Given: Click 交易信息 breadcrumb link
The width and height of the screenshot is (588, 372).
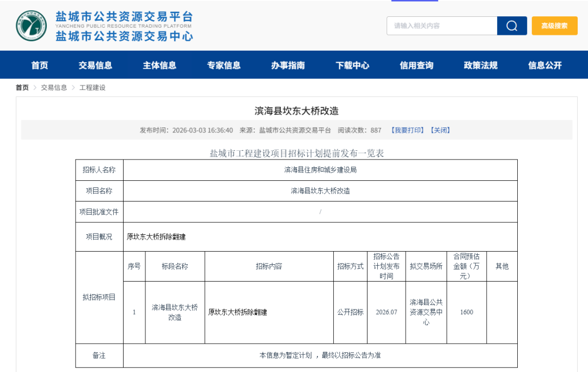Looking at the screenshot, I should (54, 88).
